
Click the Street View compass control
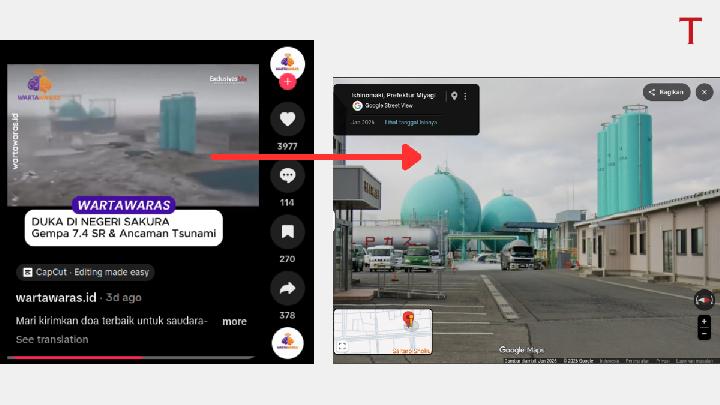704,298
